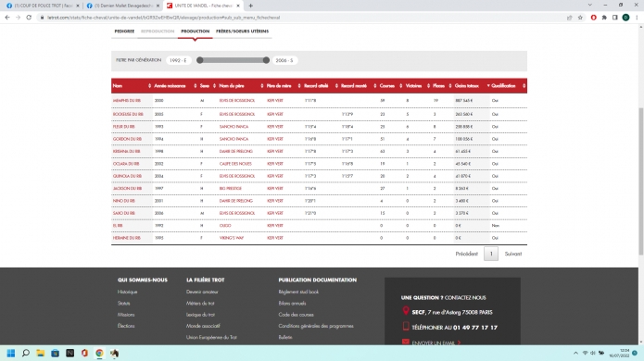Open File Explorer from the taskbar
Screen dimensions: 644x361
click(x=40, y=353)
